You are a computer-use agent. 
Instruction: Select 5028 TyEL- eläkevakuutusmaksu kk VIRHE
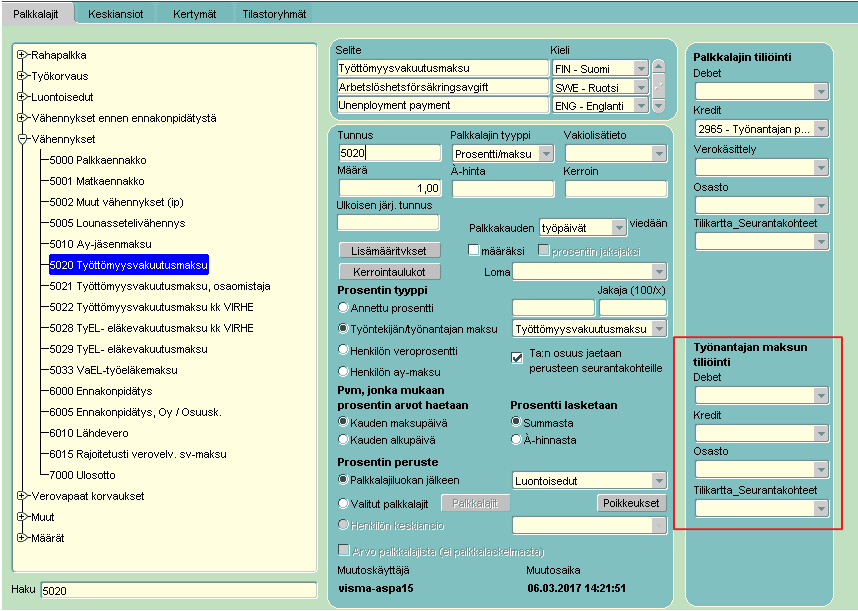152,328
